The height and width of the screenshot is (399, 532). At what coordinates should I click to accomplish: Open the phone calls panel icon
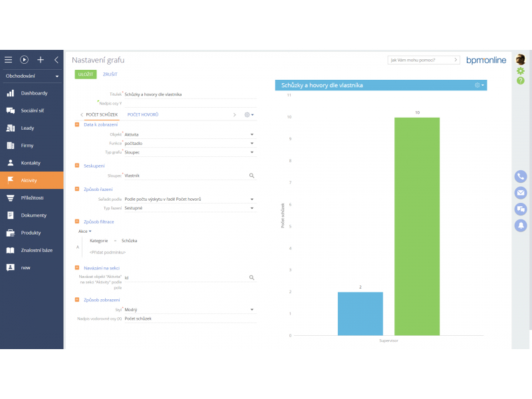coord(521,176)
